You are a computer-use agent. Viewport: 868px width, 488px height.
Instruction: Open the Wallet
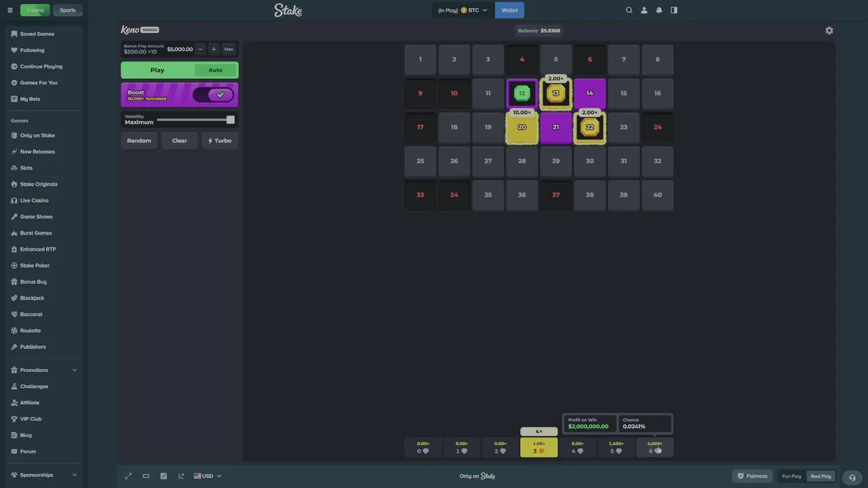click(x=509, y=10)
